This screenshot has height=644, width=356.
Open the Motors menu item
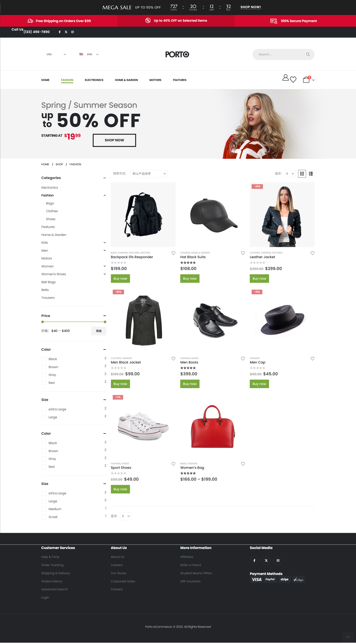(155, 80)
